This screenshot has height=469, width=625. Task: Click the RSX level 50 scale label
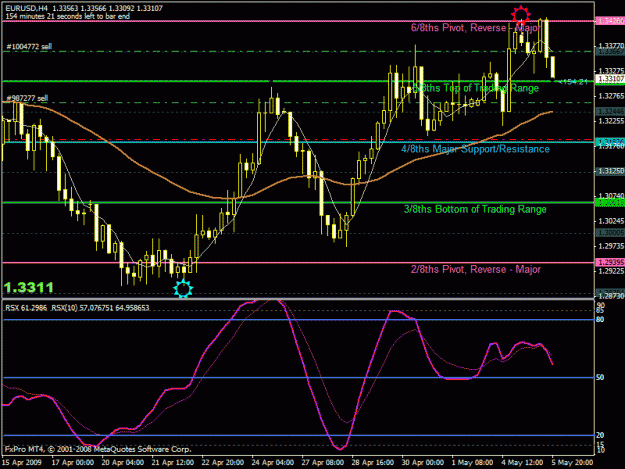(x=600, y=377)
